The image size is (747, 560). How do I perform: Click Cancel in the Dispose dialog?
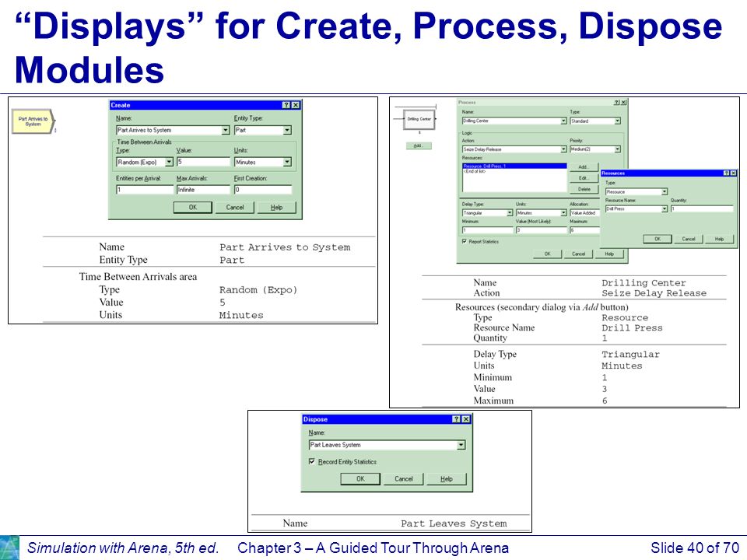pos(404,478)
